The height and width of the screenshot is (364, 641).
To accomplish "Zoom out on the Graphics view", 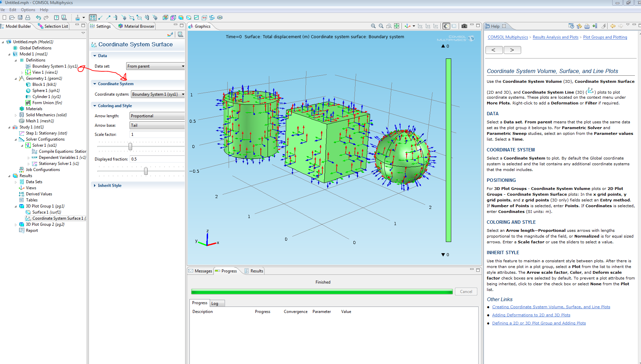I will [381, 26].
